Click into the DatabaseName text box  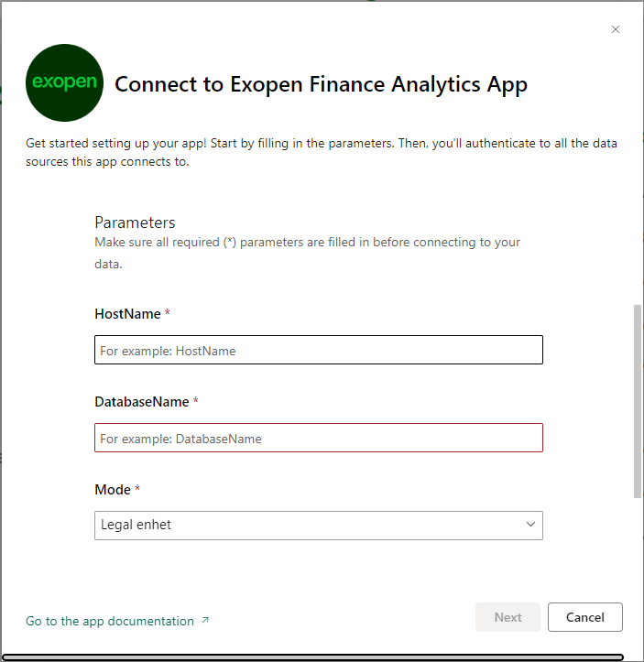(318, 439)
